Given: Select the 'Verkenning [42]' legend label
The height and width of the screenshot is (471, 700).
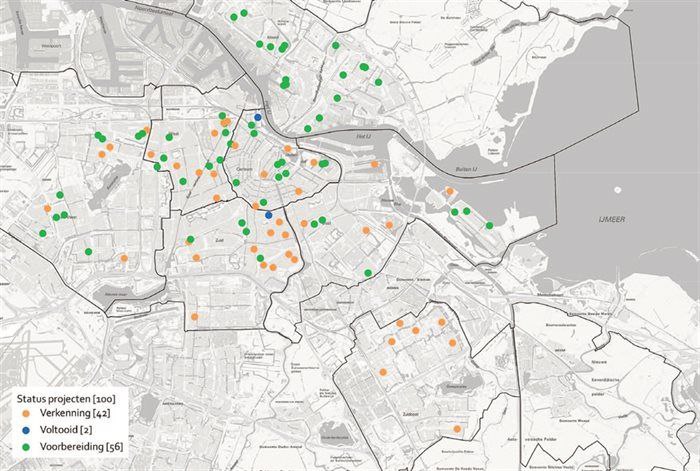Looking at the screenshot, I should pos(75,413).
